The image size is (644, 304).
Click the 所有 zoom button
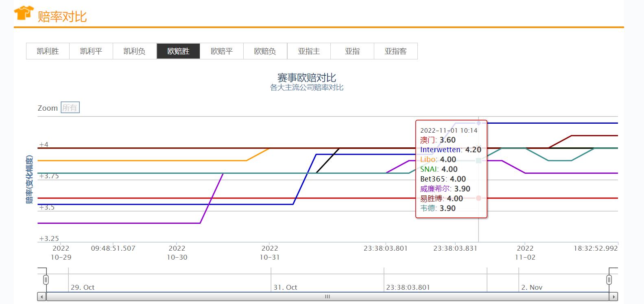tap(70, 108)
